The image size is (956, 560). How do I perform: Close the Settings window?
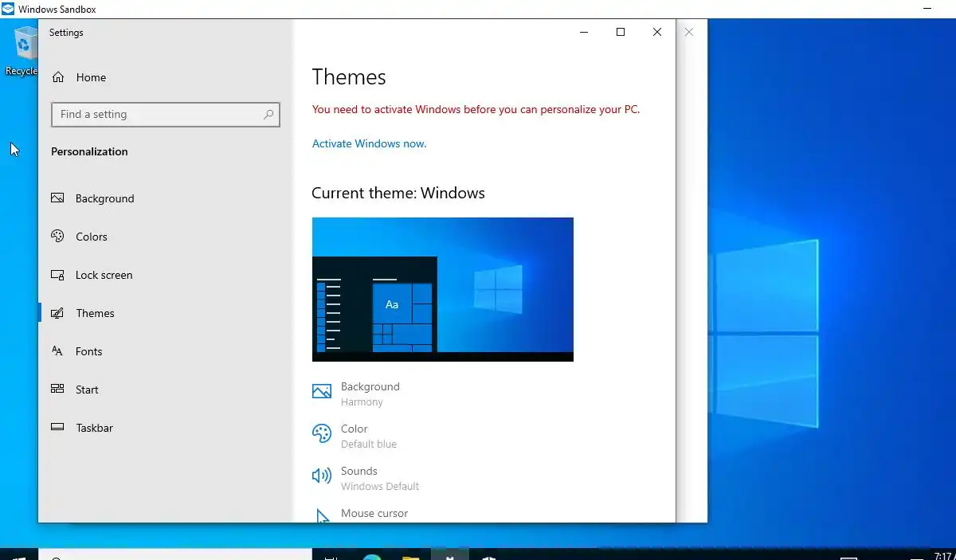[x=657, y=33]
